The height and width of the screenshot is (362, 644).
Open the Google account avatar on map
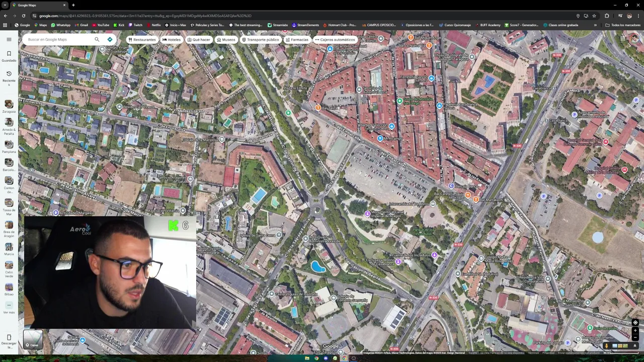pyautogui.click(x=634, y=38)
